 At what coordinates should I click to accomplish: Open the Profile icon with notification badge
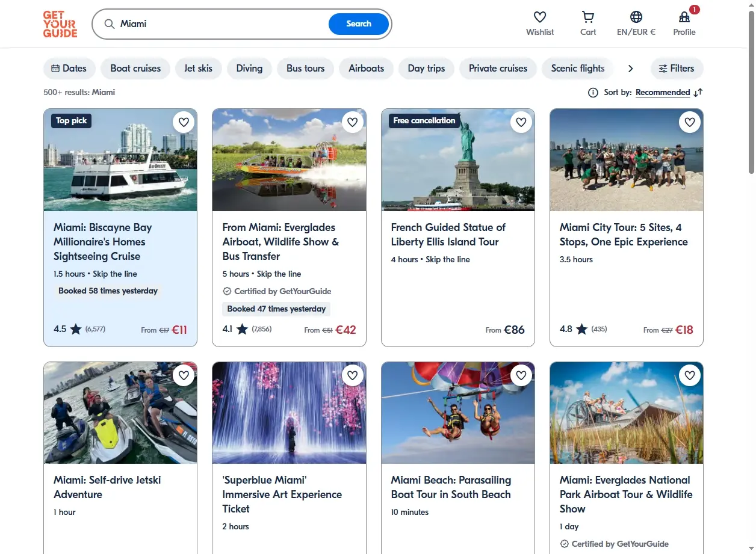coord(684,17)
